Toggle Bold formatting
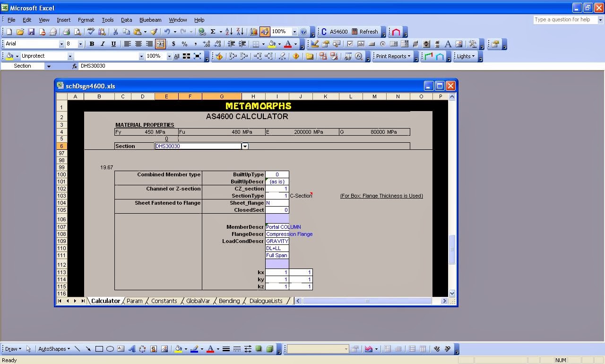Viewport: 605px width, 364px height. point(92,44)
